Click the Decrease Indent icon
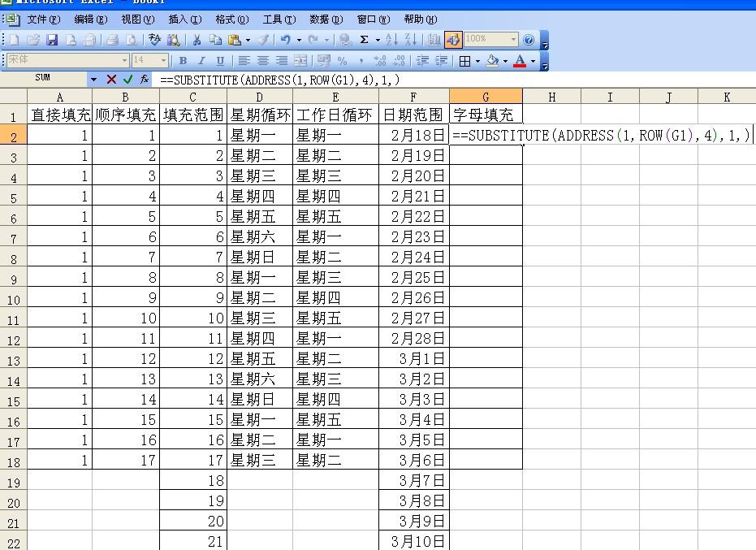756x550 pixels. (x=422, y=61)
